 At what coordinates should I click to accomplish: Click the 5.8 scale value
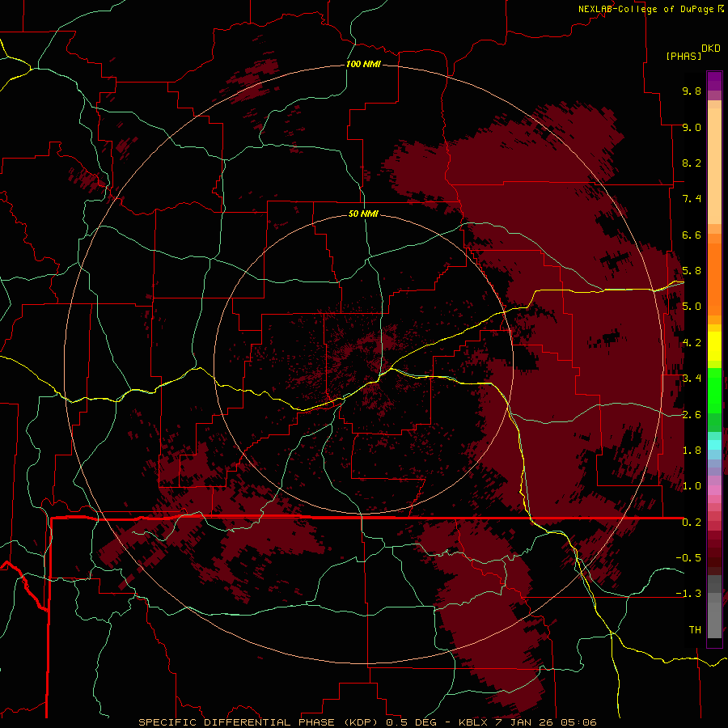(692, 271)
